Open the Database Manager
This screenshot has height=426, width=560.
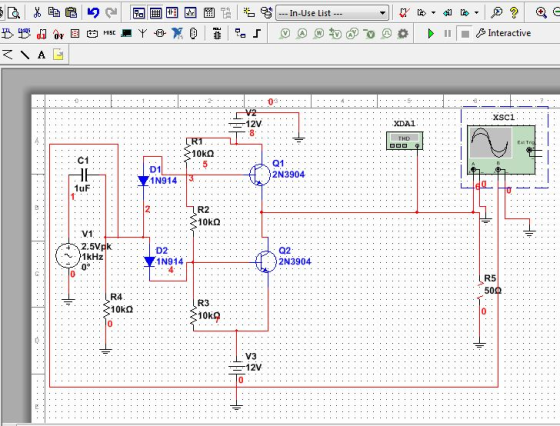coord(266,13)
